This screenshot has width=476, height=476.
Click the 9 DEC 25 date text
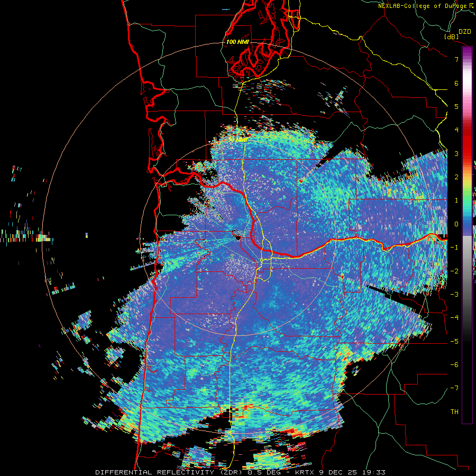point(339,472)
